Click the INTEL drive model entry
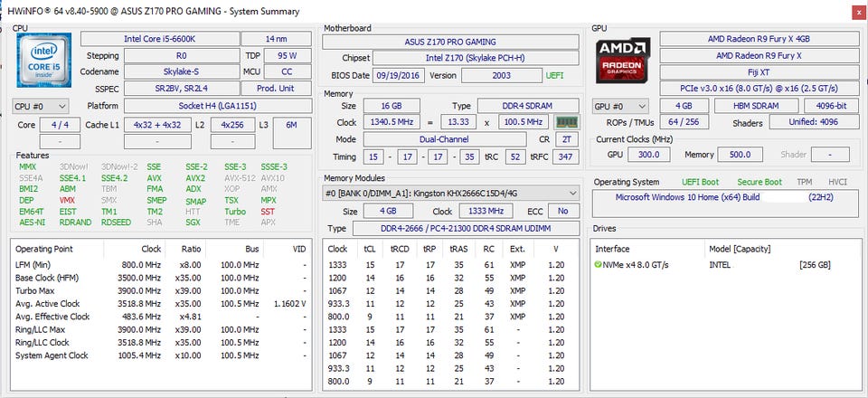868x398 pixels. point(720,265)
